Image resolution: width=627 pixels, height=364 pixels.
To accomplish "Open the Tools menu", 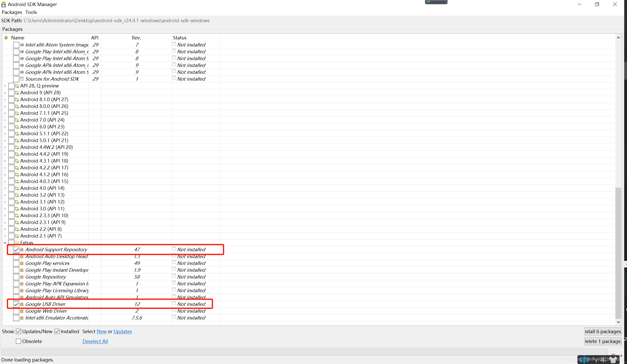I will click(x=31, y=12).
